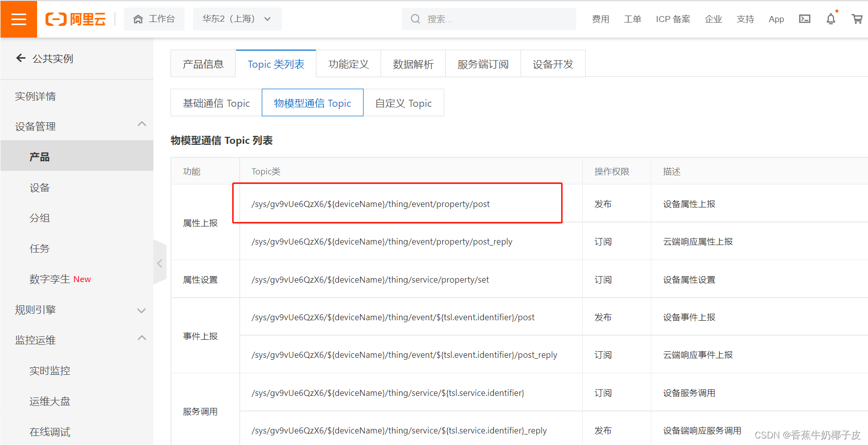Select the 自定义 Topic sub-tab
Screen dimensions: 868x445
coord(404,103)
